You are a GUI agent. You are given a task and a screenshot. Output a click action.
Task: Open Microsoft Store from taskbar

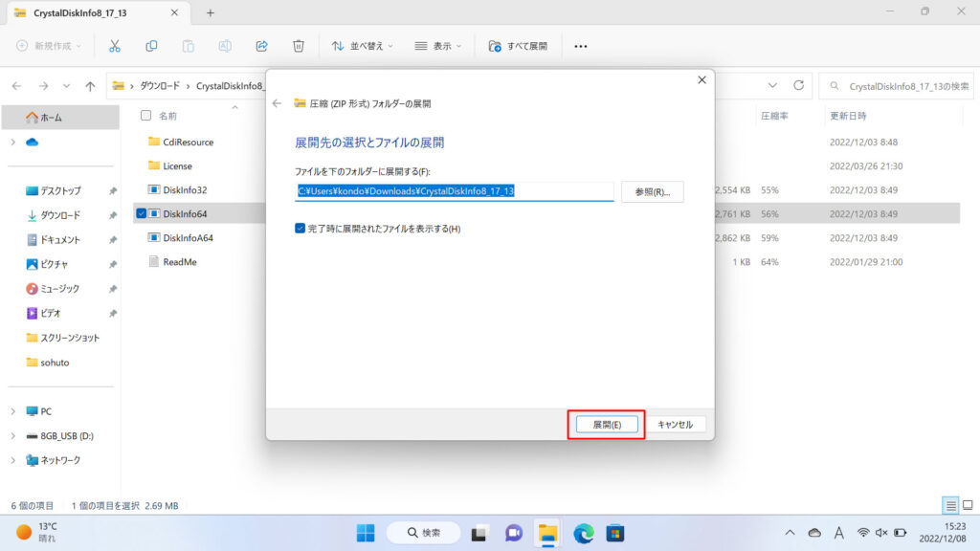[615, 533]
